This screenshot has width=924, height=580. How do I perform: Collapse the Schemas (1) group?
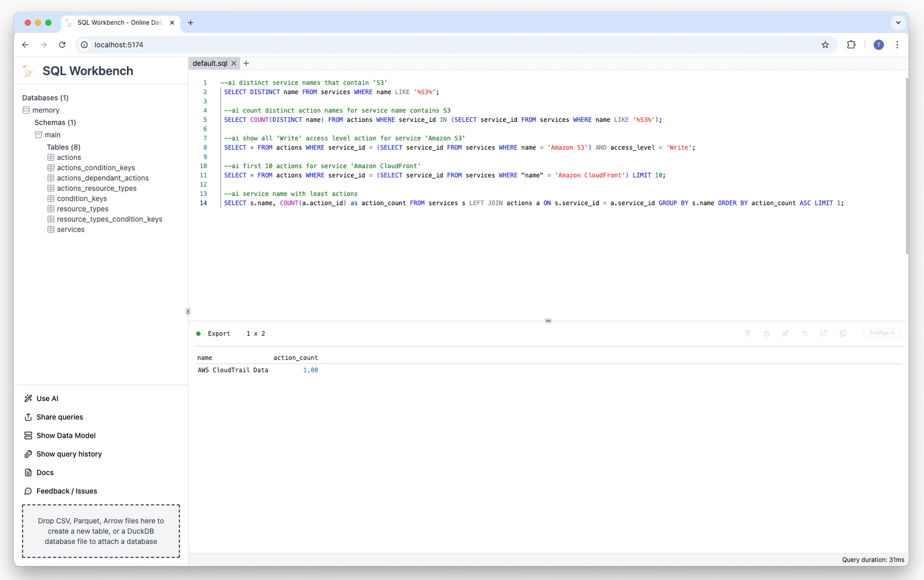click(55, 122)
